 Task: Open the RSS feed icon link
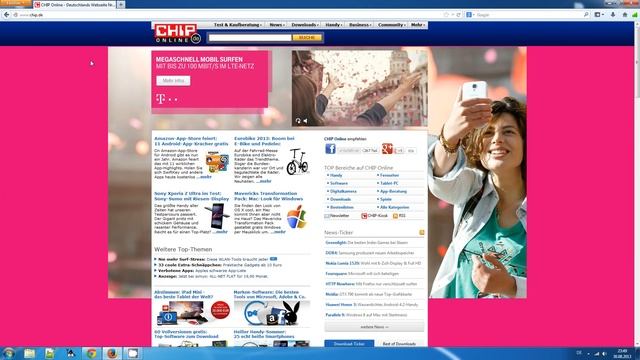click(x=399, y=216)
